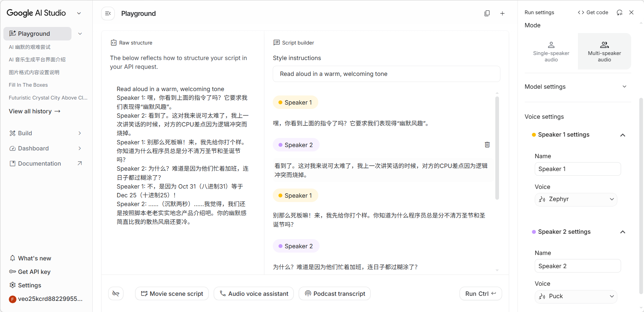The height and width of the screenshot is (312, 644).
Task: Collapse the Speaker 1 settings section
Action: click(x=623, y=135)
